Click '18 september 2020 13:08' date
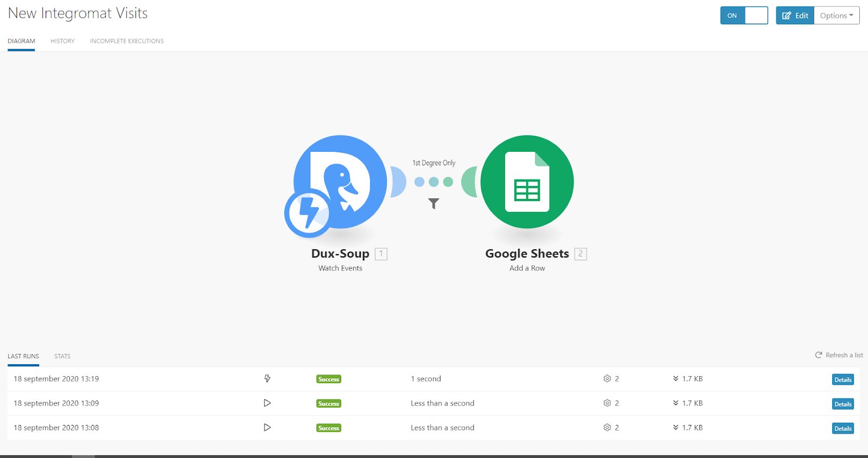The width and height of the screenshot is (868, 458). pyautogui.click(x=56, y=428)
